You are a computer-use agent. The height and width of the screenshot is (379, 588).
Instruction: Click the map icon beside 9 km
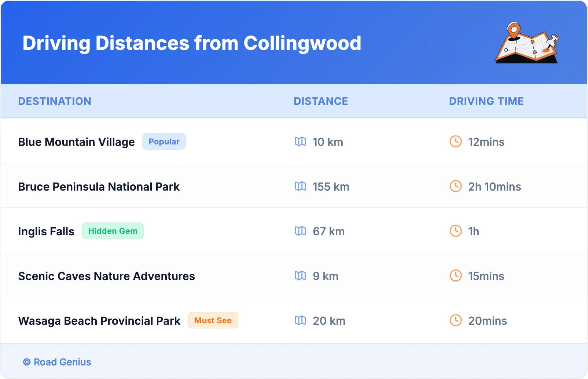click(300, 276)
